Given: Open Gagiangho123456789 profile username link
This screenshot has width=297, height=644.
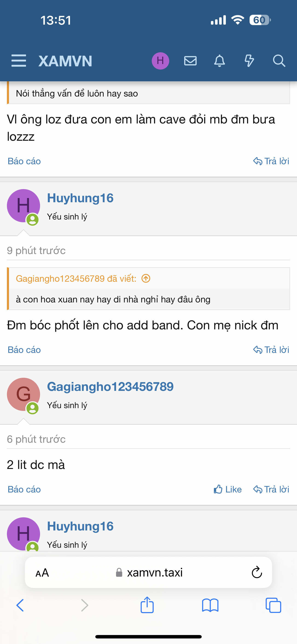Looking at the screenshot, I should click(x=110, y=386).
